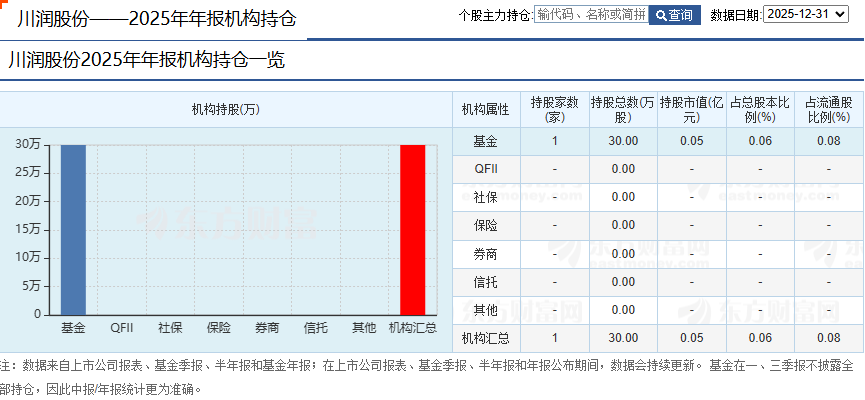The height and width of the screenshot is (400, 865).
Task: Select the QFII row label in the table
Action: (x=485, y=169)
